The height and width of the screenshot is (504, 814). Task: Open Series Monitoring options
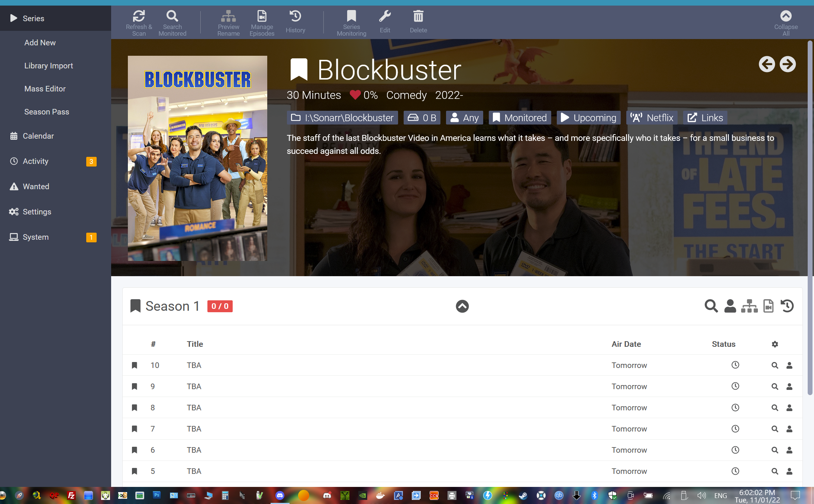click(x=352, y=22)
